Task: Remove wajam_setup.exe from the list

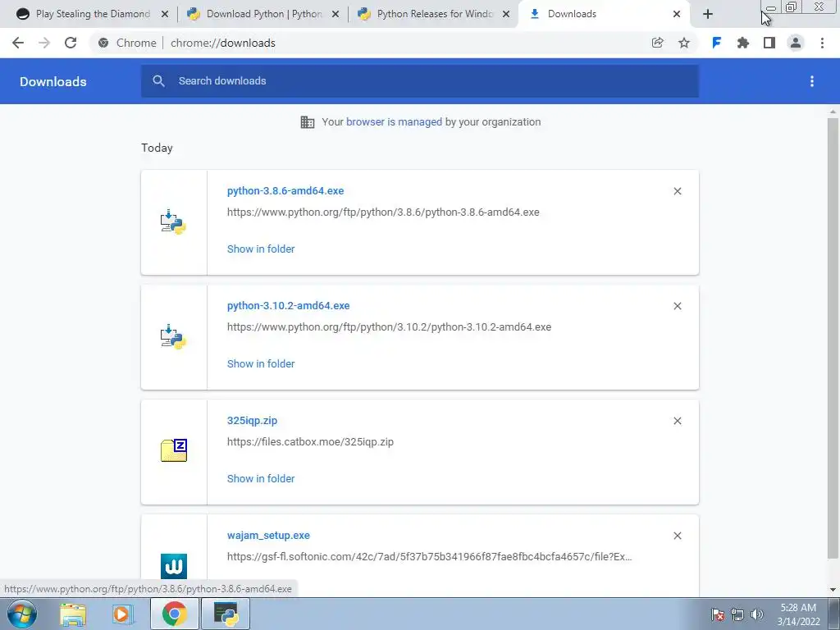Action: [x=678, y=536]
